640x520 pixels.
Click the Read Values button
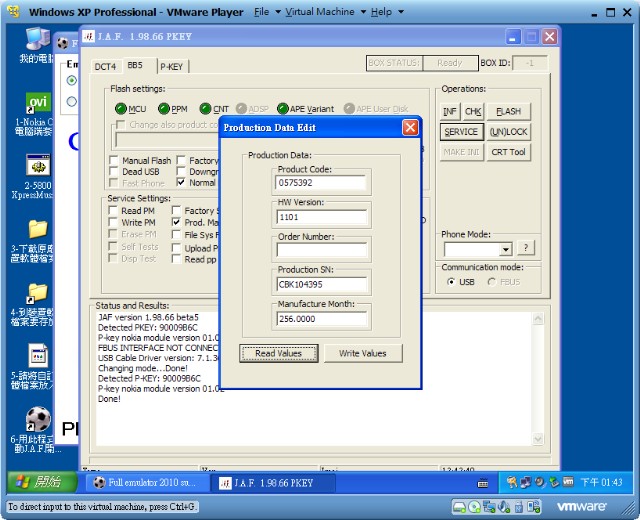tap(278, 353)
